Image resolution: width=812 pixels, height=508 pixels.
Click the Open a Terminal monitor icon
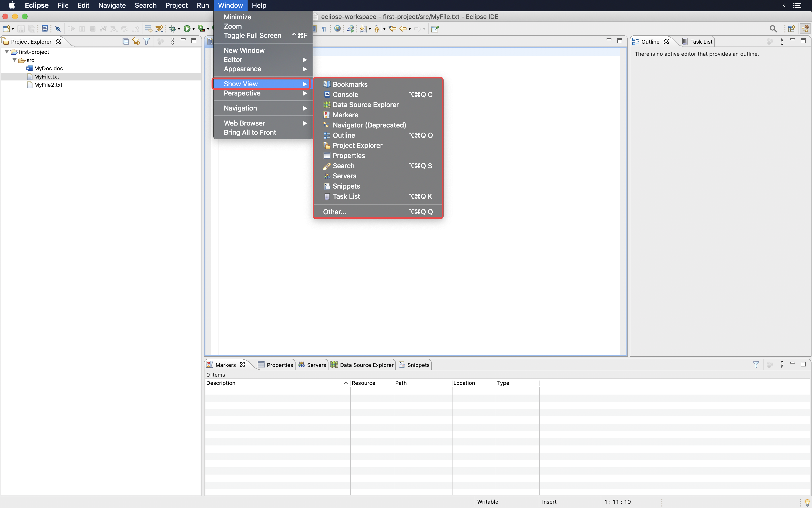click(44, 29)
